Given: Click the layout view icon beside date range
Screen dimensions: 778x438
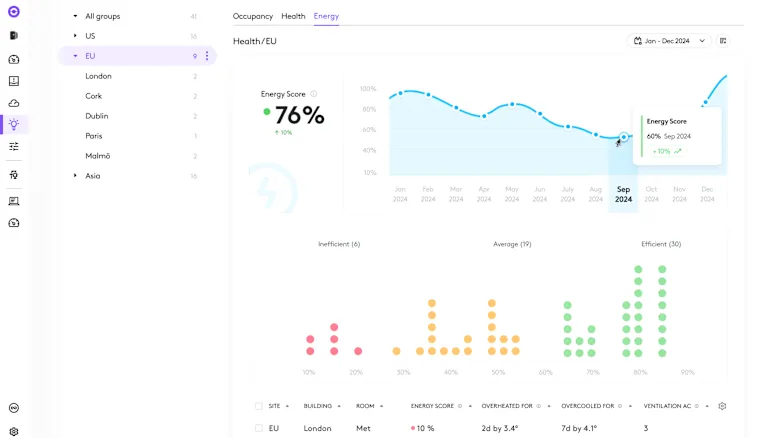Looking at the screenshot, I should click(x=724, y=41).
